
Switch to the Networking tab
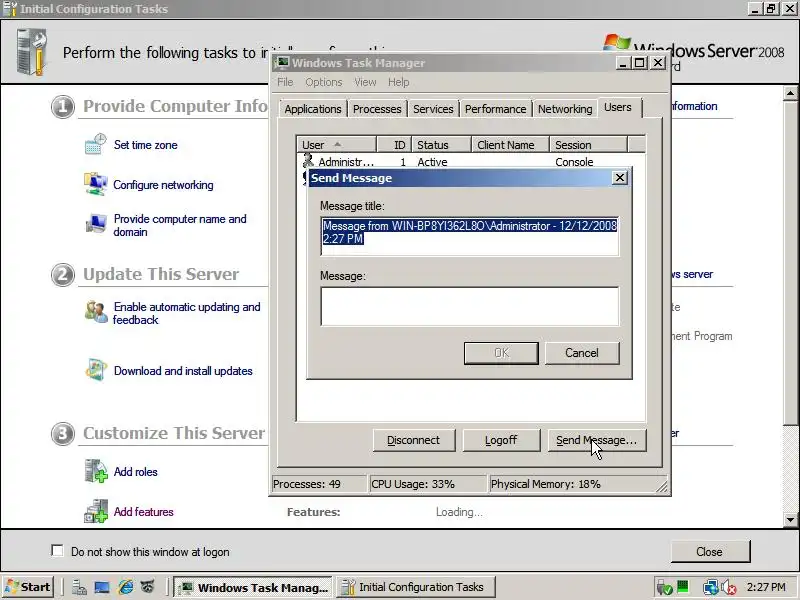click(565, 109)
